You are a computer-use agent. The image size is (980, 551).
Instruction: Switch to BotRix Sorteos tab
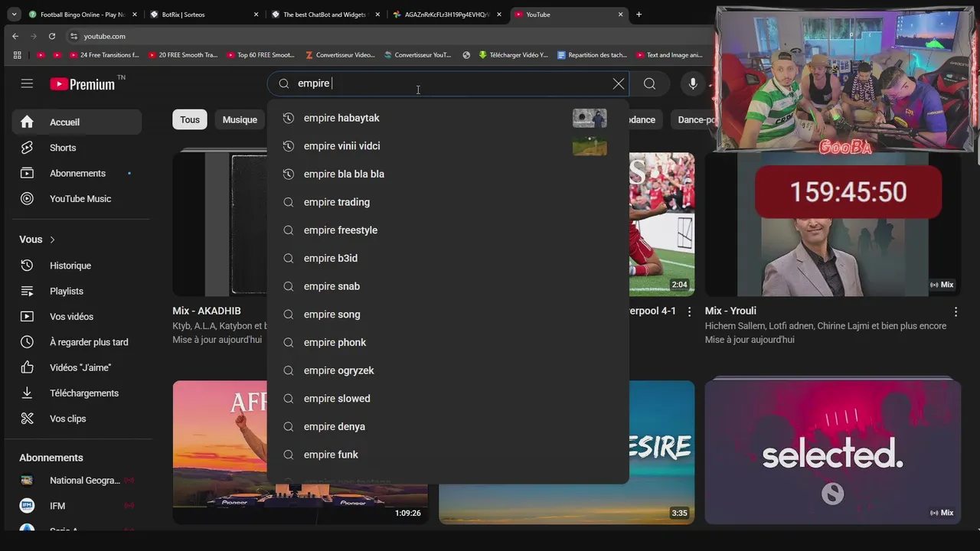pos(204,15)
